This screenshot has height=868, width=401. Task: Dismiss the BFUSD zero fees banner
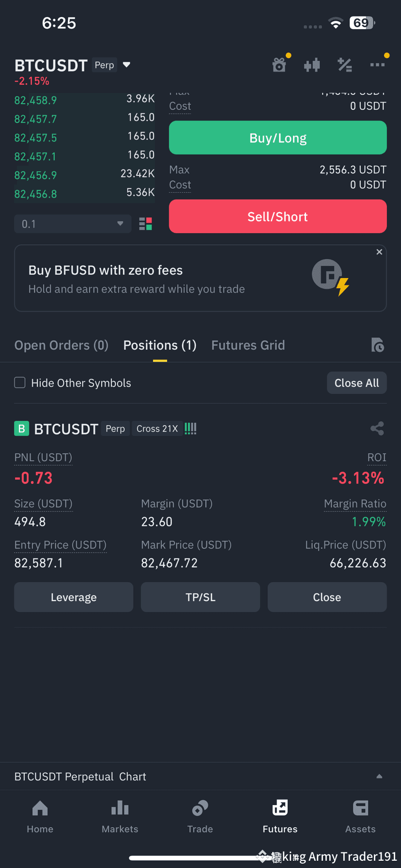tap(379, 252)
